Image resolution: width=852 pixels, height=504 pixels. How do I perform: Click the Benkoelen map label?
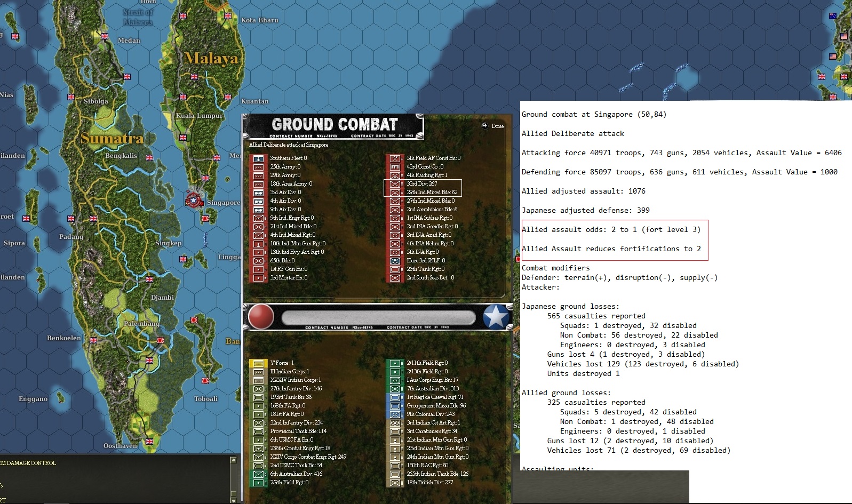coord(64,338)
